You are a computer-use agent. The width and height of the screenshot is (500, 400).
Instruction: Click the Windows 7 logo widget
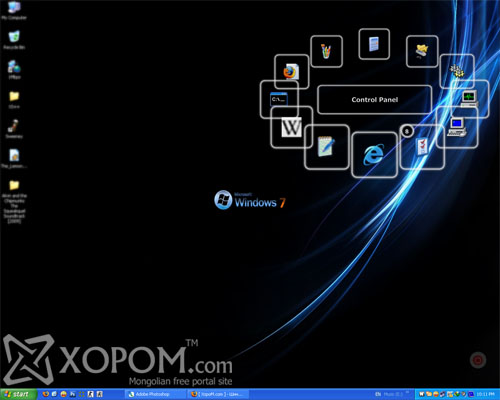tap(250, 200)
